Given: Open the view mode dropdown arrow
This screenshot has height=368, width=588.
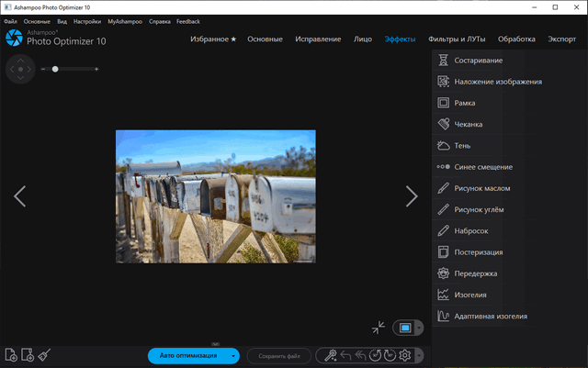Looking at the screenshot, I should point(419,328).
